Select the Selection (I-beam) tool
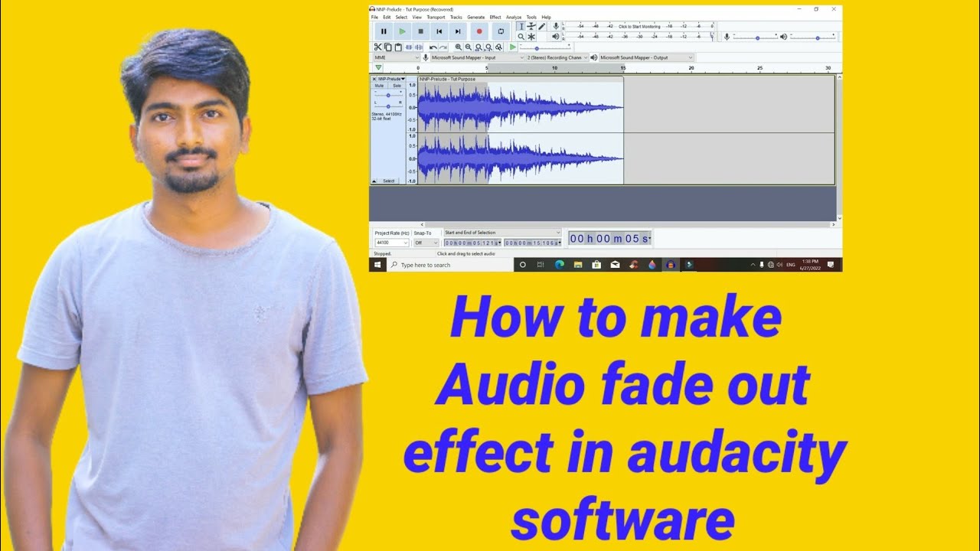The image size is (980, 551). click(x=521, y=27)
